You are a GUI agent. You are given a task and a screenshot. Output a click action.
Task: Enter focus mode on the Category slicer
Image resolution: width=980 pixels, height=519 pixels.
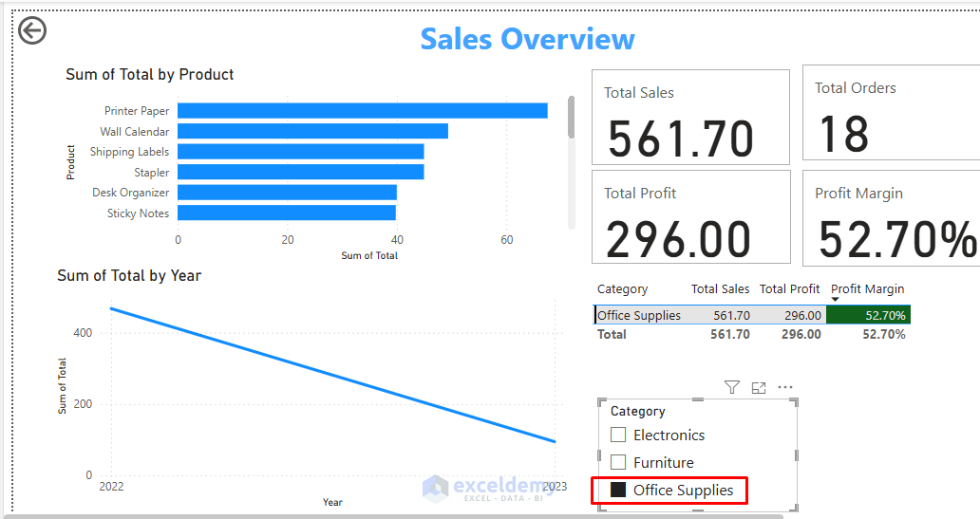[759, 387]
